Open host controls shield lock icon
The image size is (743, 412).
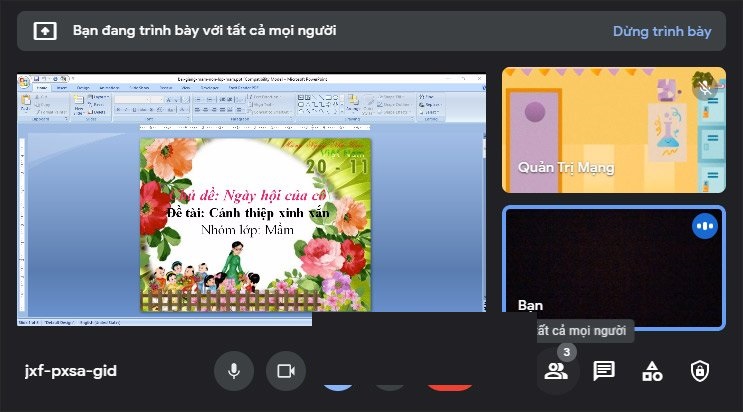tap(700, 371)
